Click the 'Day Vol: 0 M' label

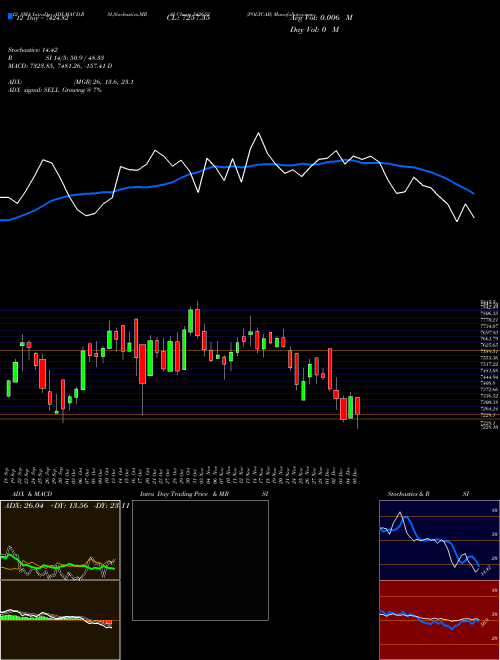tap(314, 30)
